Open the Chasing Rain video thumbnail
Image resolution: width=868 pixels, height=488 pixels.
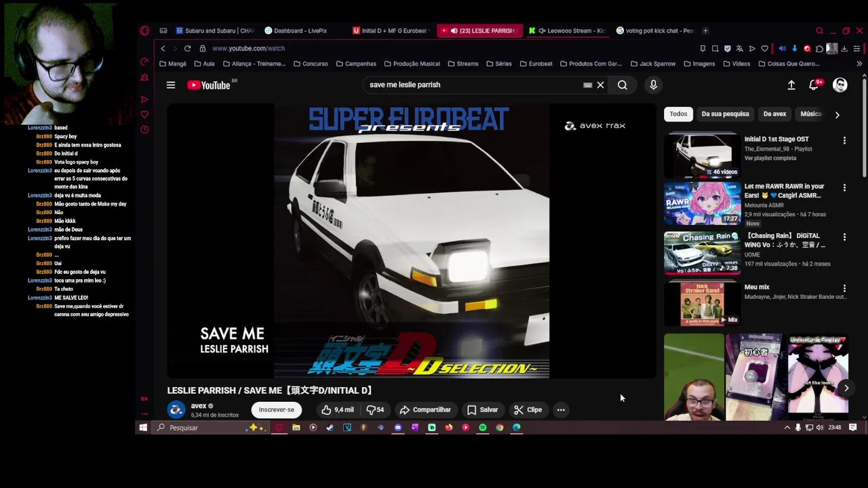tap(702, 253)
